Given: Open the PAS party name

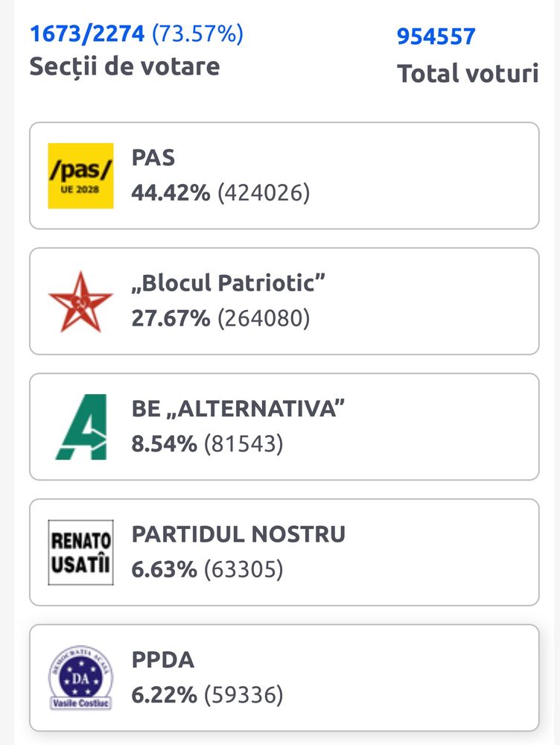Looking at the screenshot, I should pos(153,158).
